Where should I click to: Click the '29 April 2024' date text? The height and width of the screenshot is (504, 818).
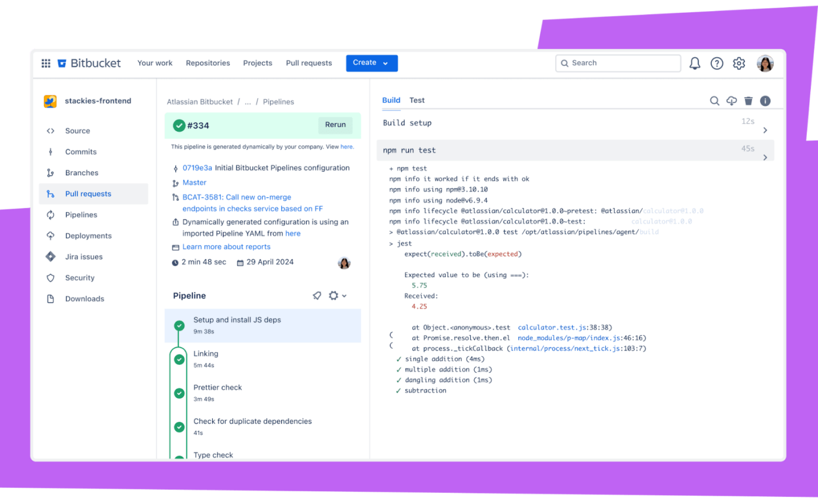[x=270, y=262]
